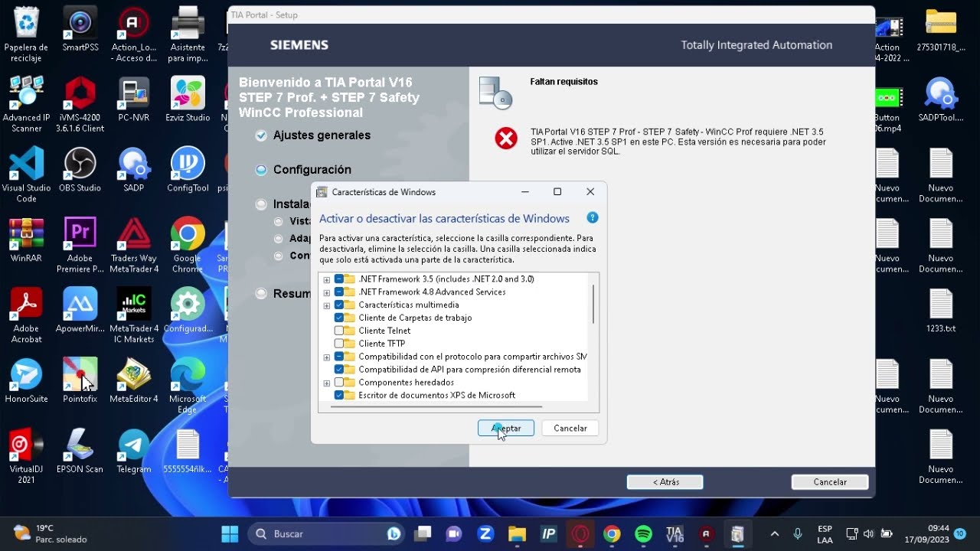Expand Compatibilidad con el protocolo compartir archivos node

[327, 357]
